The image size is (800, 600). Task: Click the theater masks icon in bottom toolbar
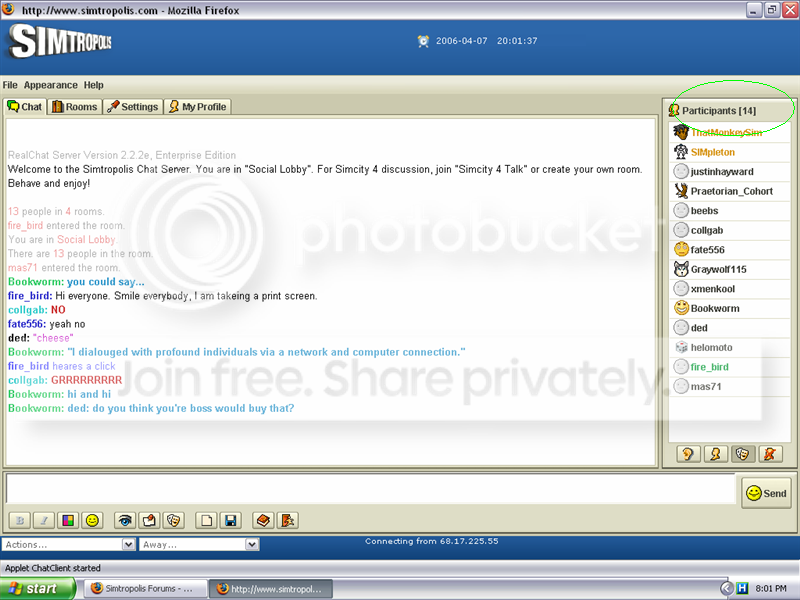coord(173,520)
